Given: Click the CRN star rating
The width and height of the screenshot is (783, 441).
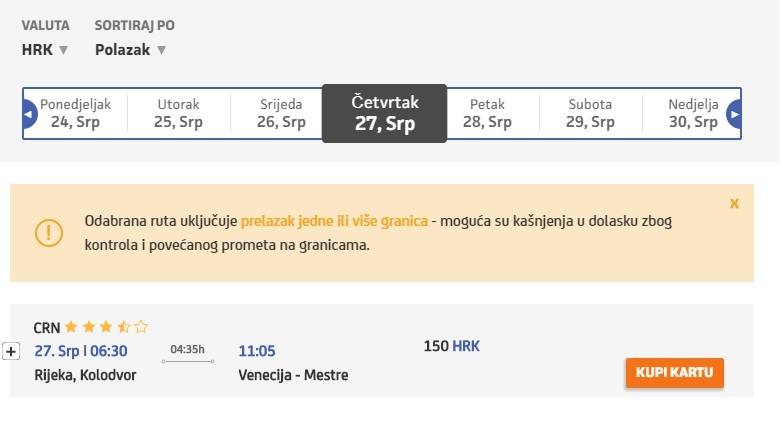Looking at the screenshot, I should point(107,327).
